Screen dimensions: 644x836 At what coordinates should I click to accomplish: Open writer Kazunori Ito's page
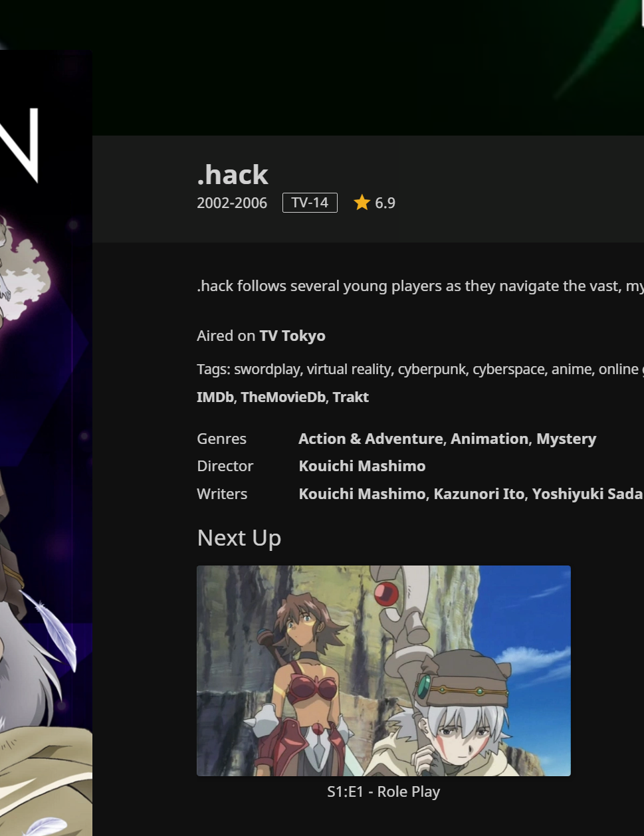pos(479,494)
